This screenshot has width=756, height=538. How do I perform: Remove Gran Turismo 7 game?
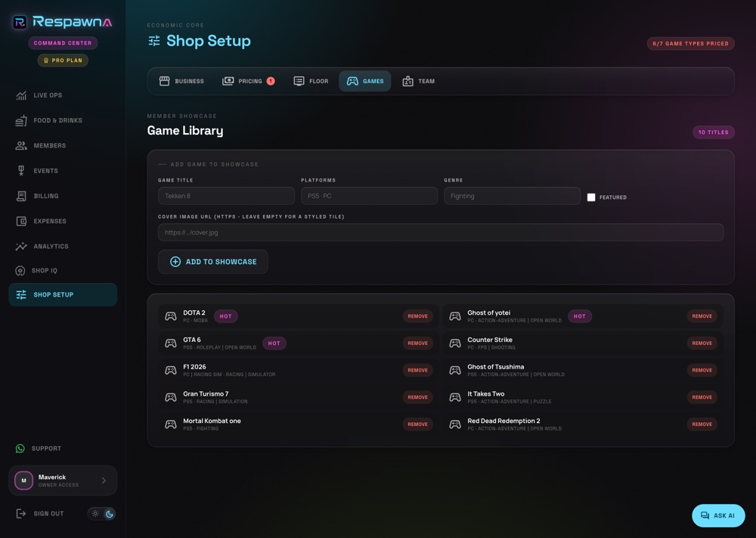click(417, 397)
